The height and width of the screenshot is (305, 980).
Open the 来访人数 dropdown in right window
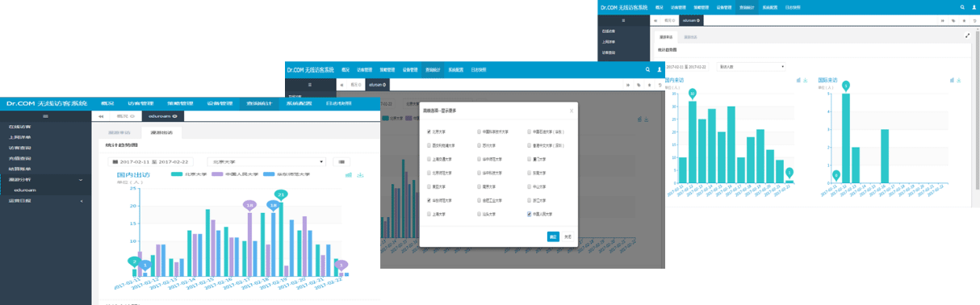click(x=752, y=66)
